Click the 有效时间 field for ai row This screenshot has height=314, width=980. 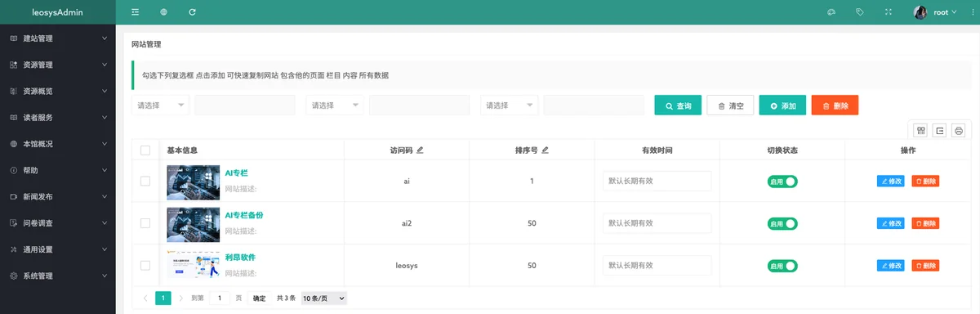pos(657,181)
